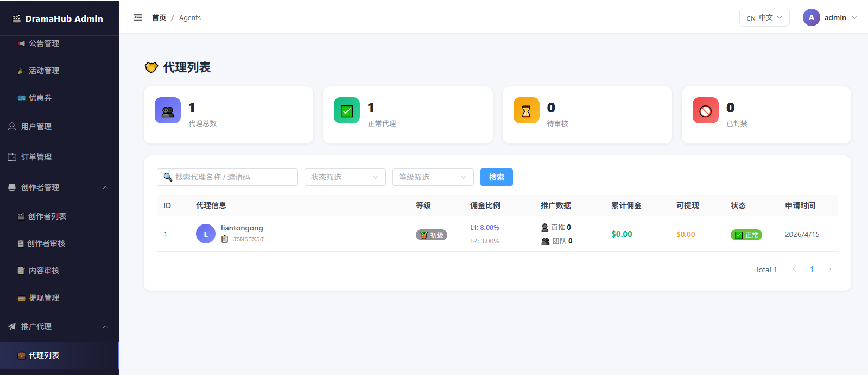Click the medal icon in 初级 badge
The image size is (868, 375).
tap(424, 235)
